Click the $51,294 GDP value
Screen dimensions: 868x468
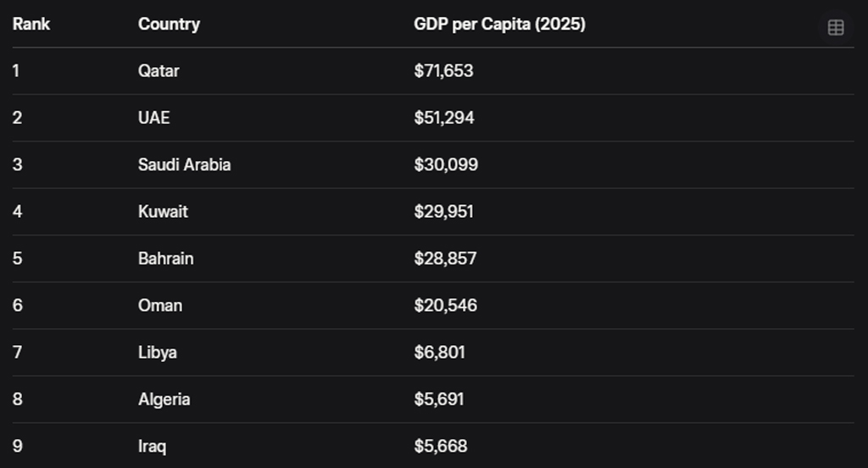coord(444,117)
